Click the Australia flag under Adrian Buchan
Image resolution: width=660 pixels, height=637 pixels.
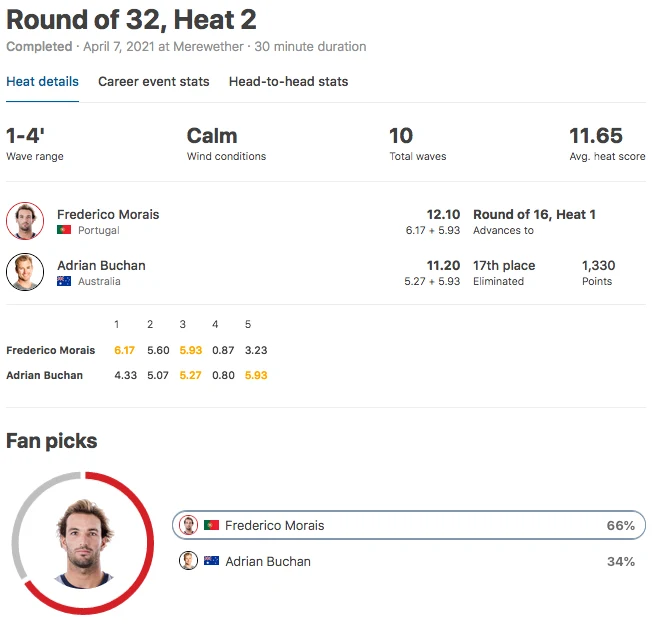click(x=64, y=282)
